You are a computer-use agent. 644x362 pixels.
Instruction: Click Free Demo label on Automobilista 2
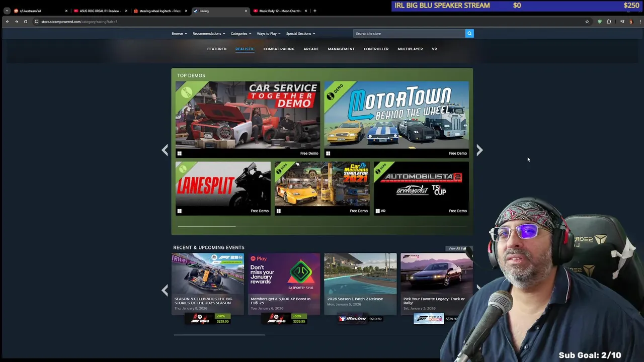(x=458, y=211)
